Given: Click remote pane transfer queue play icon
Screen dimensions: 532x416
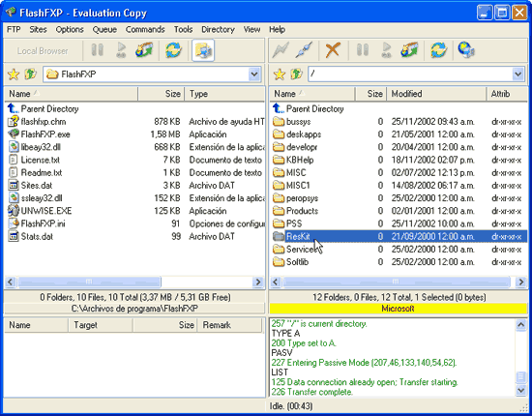Looking at the screenshot, I should pyautogui.click(x=386, y=50).
